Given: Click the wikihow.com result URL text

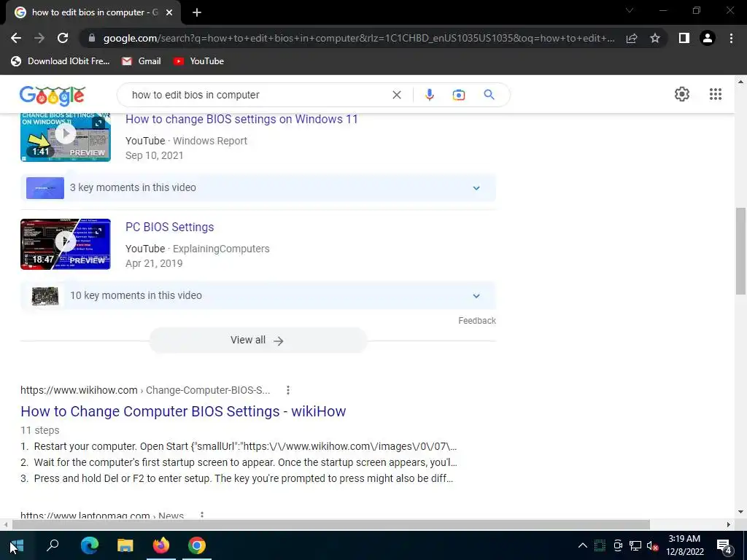Looking at the screenshot, I should pos(145,390).
